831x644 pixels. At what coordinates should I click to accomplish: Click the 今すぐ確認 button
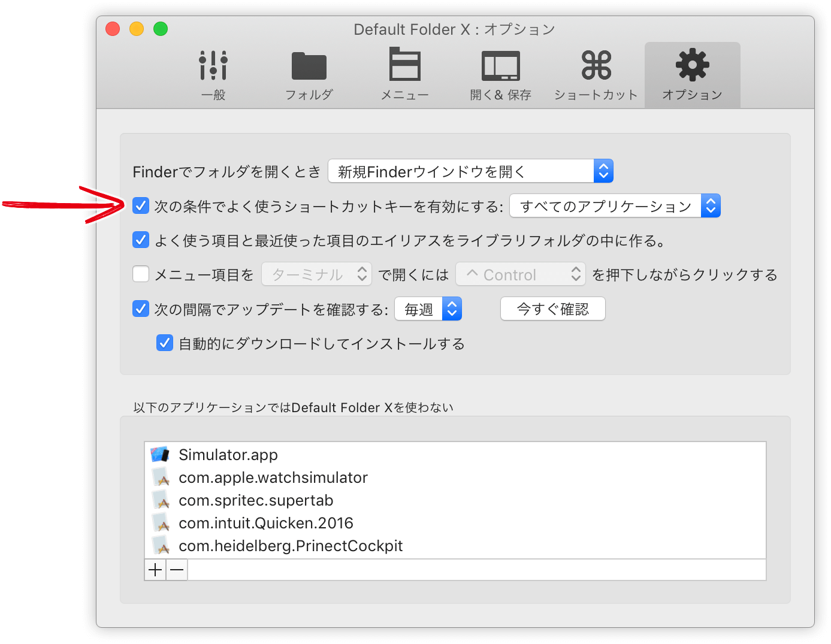[x=553, y=309]
